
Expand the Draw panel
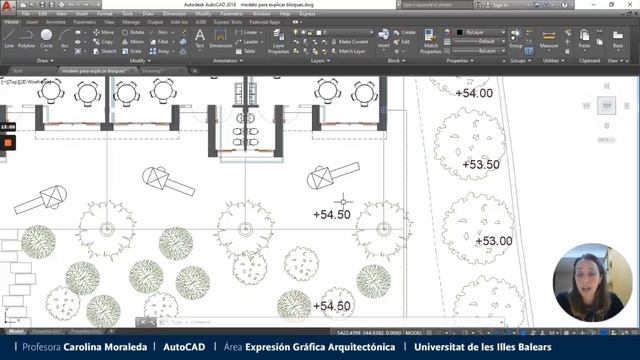click(45, 61)
